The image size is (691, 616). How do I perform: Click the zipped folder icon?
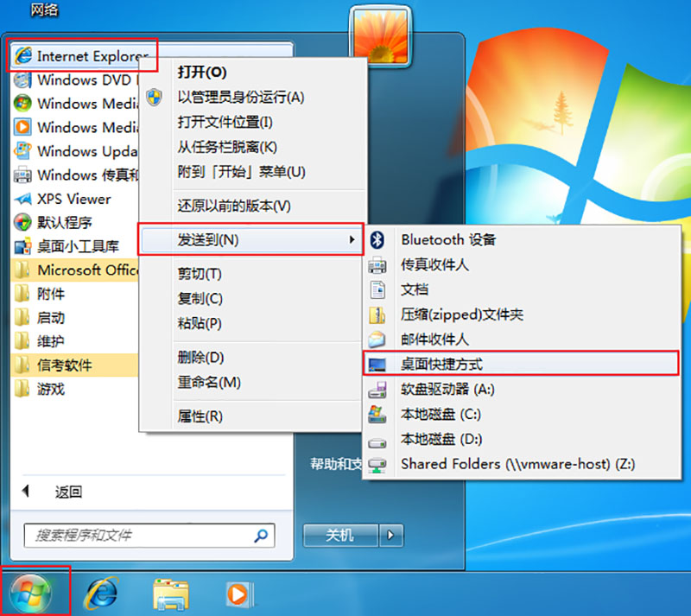pos(377,314)
